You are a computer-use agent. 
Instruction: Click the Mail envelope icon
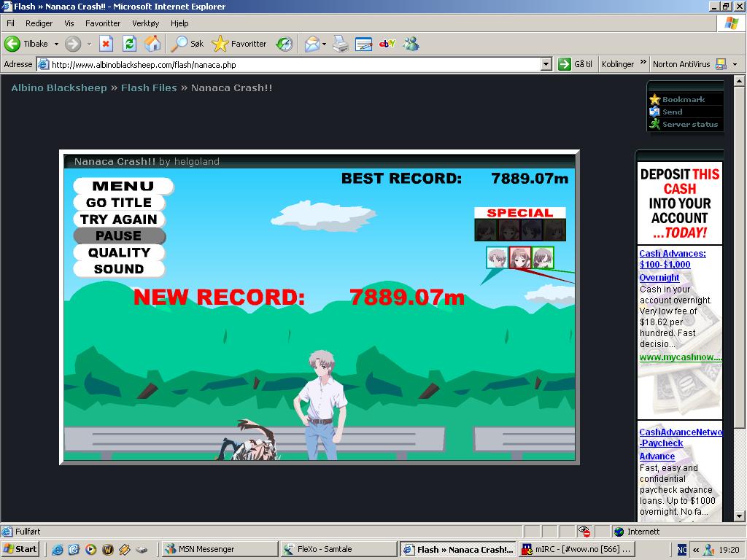[x=311, y=44]
